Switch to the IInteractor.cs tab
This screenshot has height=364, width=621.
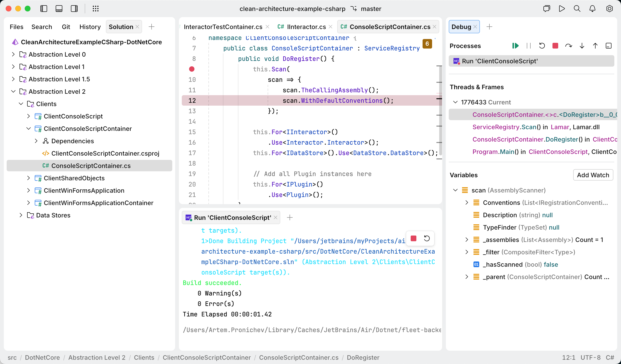pyautogui.click(x=306, y=27)
